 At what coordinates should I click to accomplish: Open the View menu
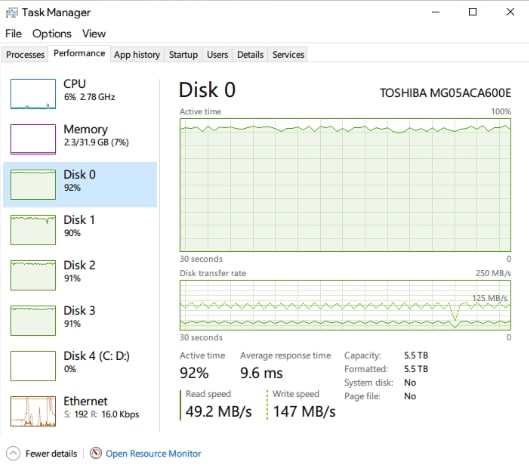[94, 34]
